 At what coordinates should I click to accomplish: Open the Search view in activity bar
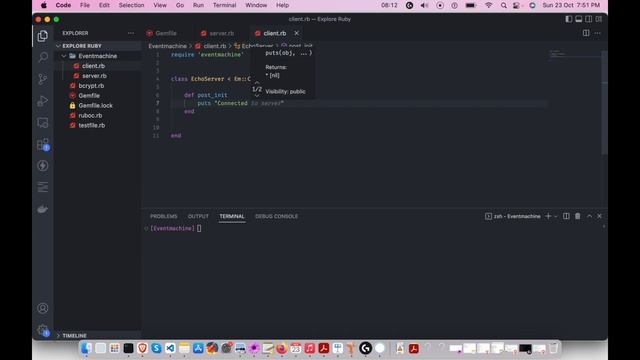click(42, 57)
